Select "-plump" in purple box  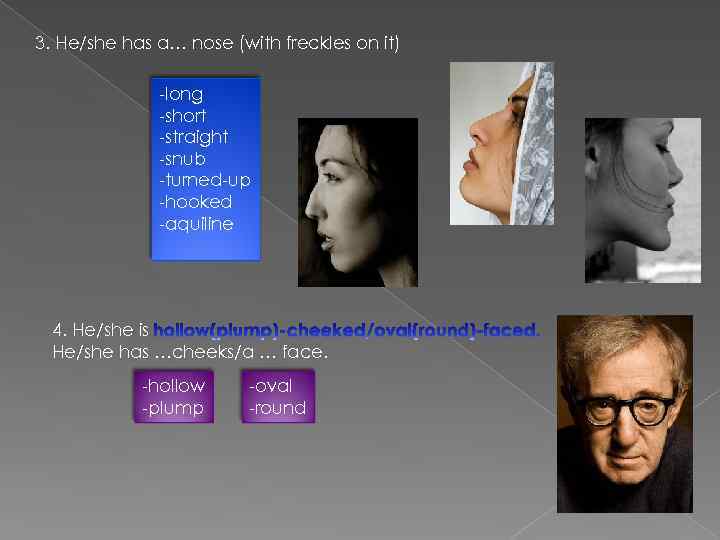click(x=173, y=408)
